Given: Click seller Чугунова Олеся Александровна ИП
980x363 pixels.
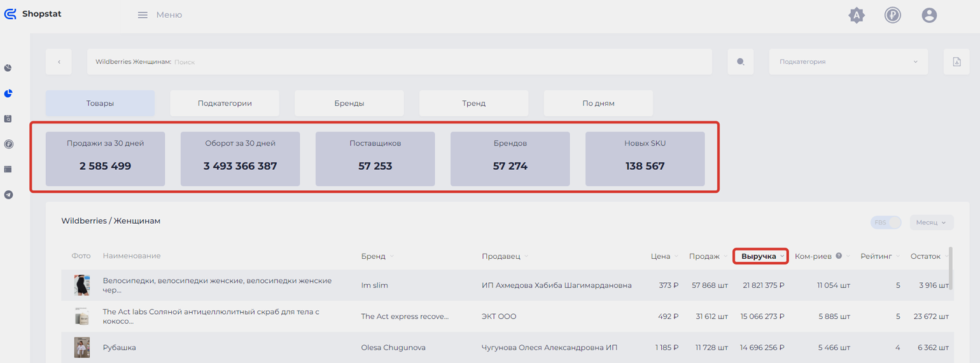Looking at the screenshot, I should pyautogui.click(x=550, y=348).
